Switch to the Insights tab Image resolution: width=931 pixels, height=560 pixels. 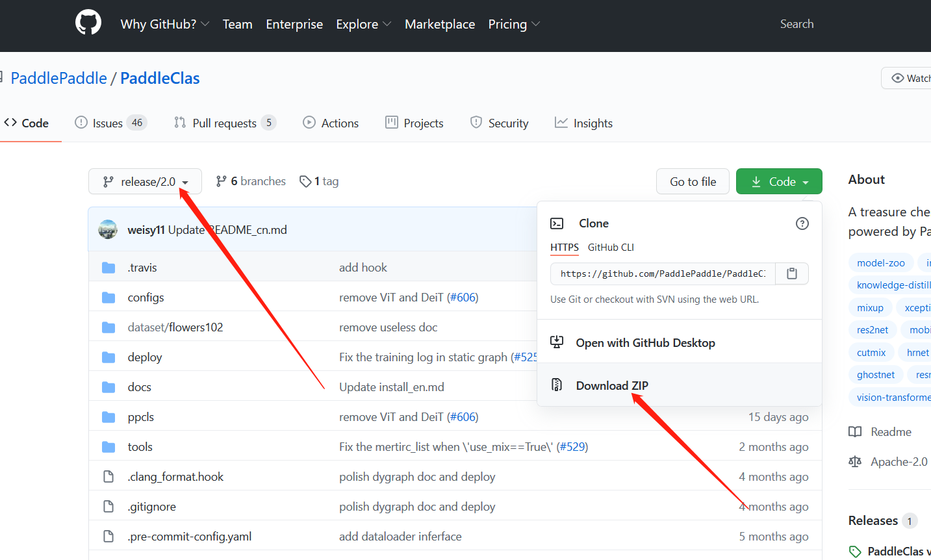click(x=583, y=123)
